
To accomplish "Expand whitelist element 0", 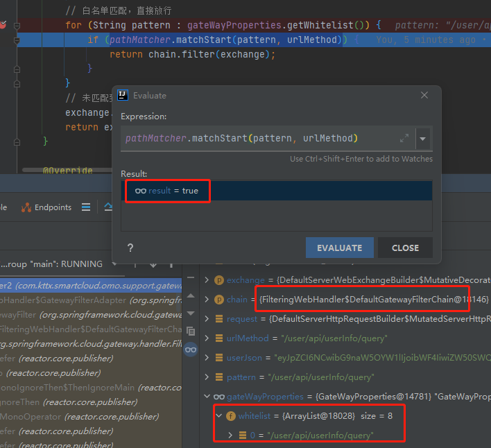I will coord(231,435).
